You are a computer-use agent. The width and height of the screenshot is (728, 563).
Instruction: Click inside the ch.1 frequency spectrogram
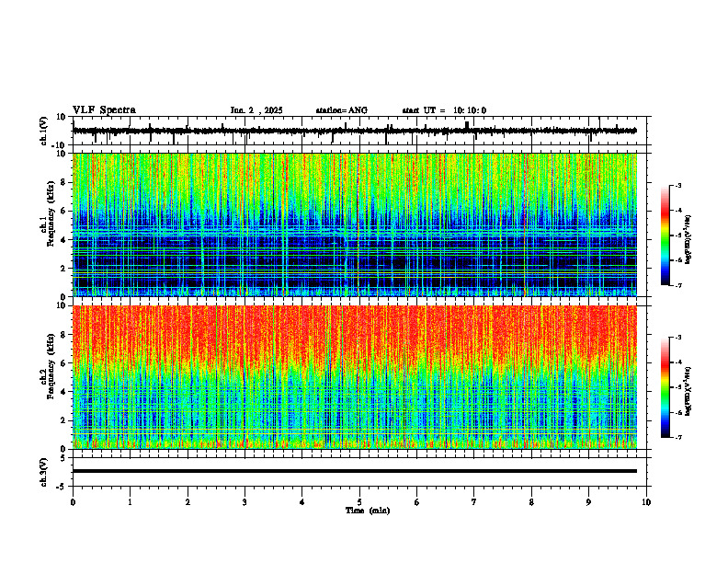tap(355, 224)
